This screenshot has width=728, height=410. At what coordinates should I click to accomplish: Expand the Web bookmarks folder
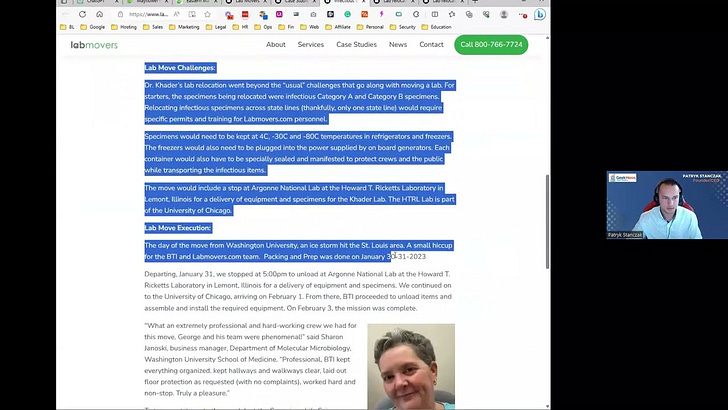click(x=310, y=27)
